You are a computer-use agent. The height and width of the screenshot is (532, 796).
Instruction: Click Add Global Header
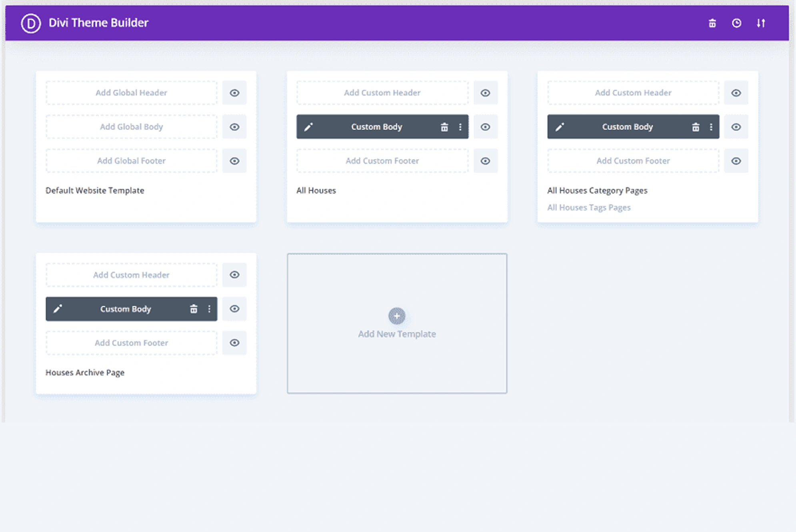tap(131, 93)
